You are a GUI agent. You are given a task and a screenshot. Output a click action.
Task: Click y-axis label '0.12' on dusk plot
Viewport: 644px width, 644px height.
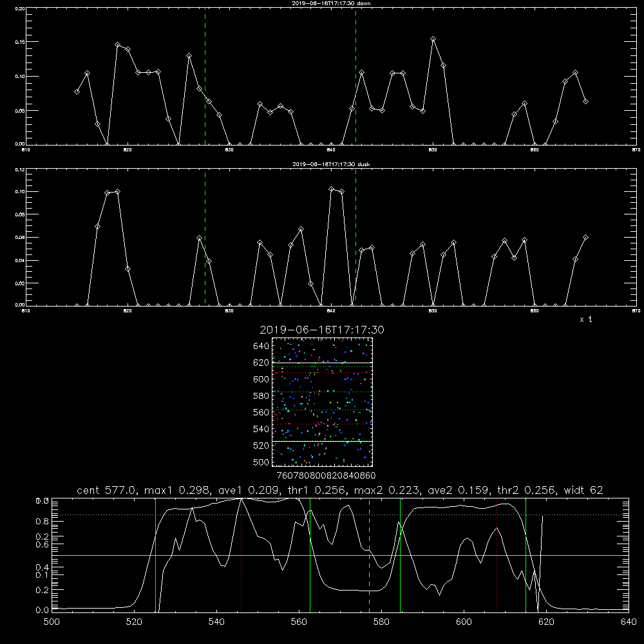tap(20, 169)
